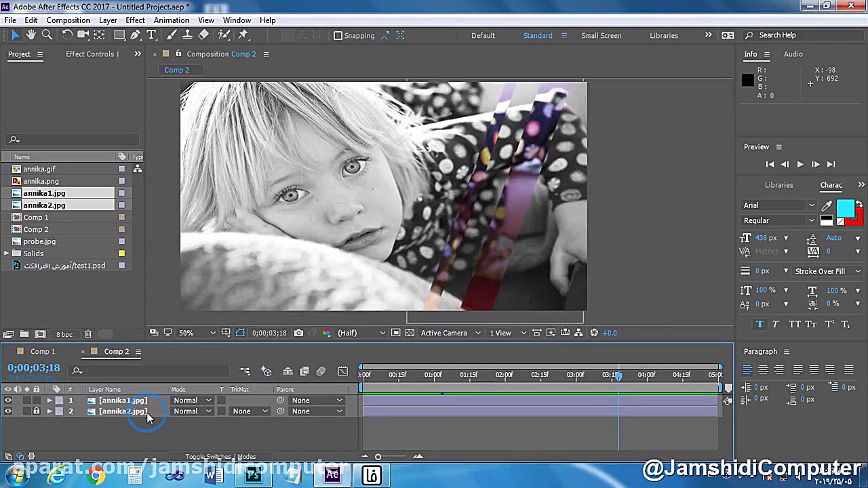The width and height of the screenshot is (868, 488).
Task: Open the 50% magnification dropdown
Action: click(x=197, y=333)
